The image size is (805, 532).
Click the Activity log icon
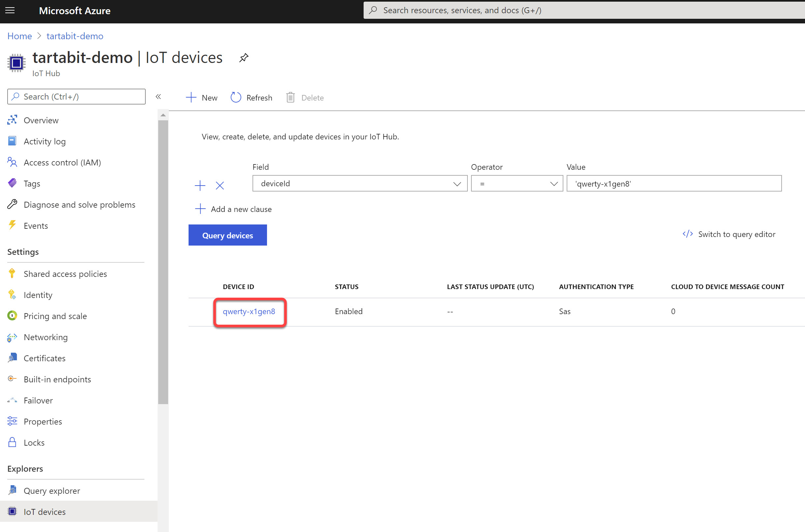12,141
